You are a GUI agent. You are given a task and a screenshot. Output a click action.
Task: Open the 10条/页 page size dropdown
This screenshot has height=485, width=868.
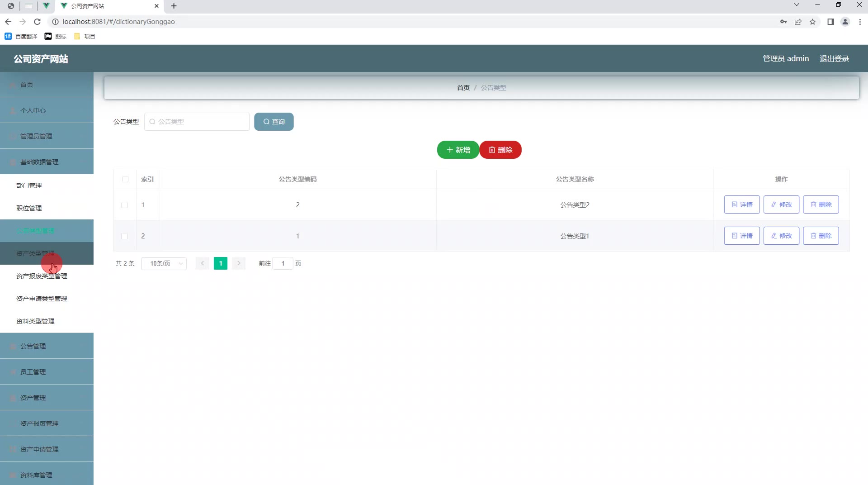point(164,263)
